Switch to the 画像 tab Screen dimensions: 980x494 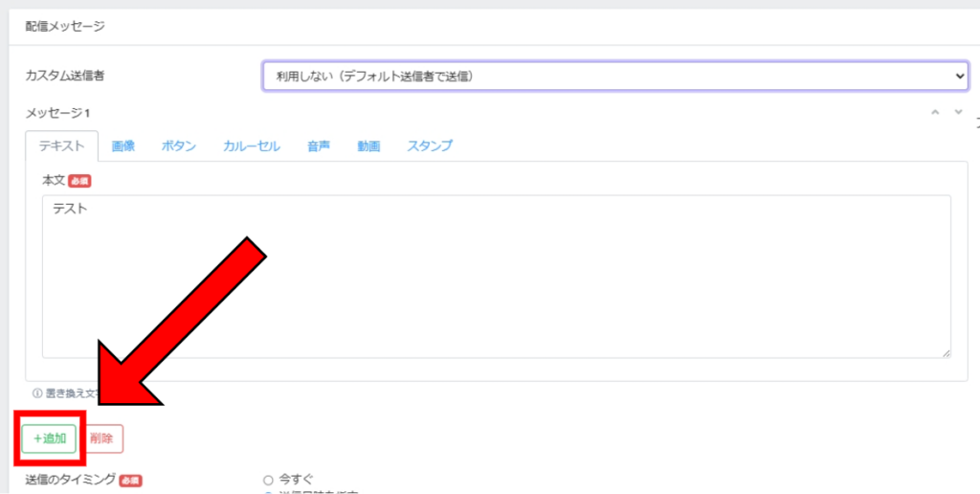(123, 146)
